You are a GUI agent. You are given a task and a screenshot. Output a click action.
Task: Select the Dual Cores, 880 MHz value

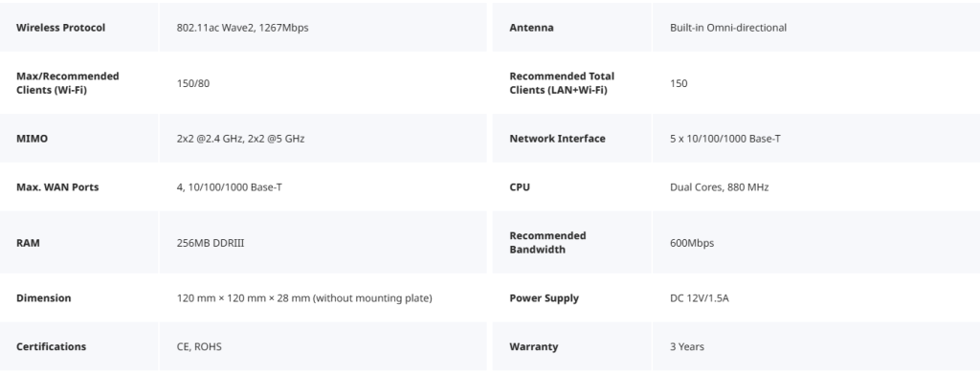coord(720,187)
